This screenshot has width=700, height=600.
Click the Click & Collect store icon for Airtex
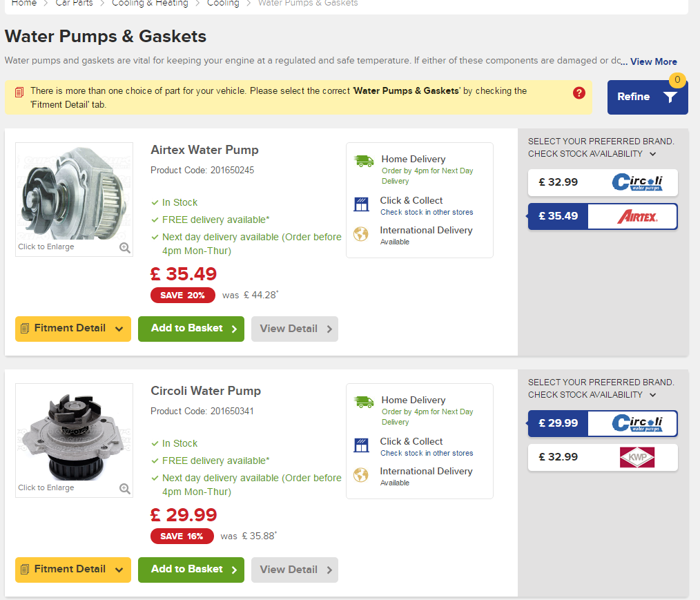point(362,204)
